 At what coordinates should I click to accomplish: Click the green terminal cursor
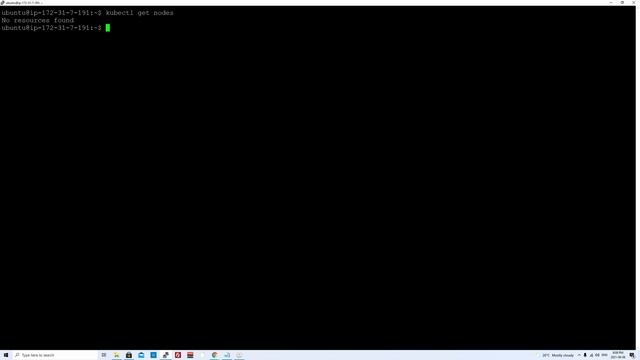[x=108, y=28]
